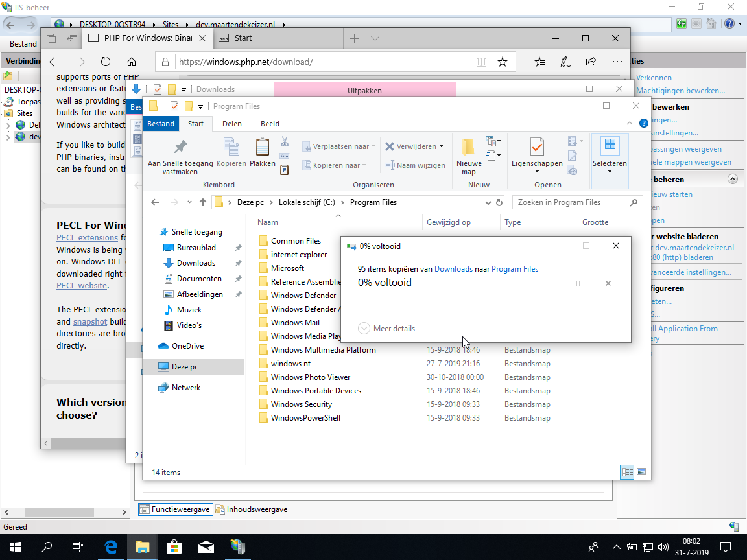
Task: Select the Start ribbon tab
Action: [x=196, y=124]
